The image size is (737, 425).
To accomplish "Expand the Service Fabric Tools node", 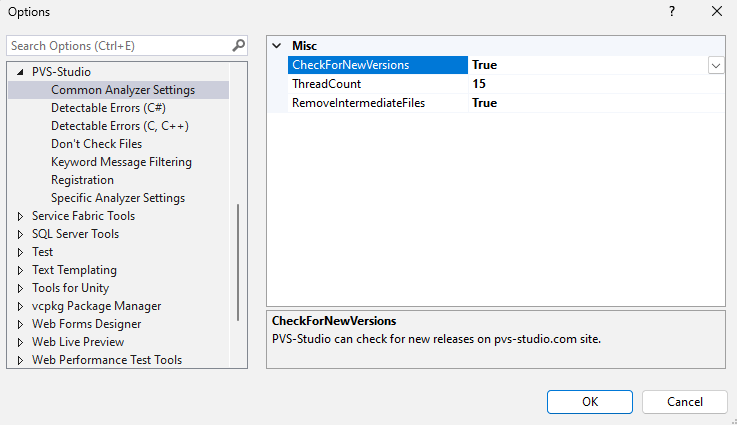I will click(20, 216).
